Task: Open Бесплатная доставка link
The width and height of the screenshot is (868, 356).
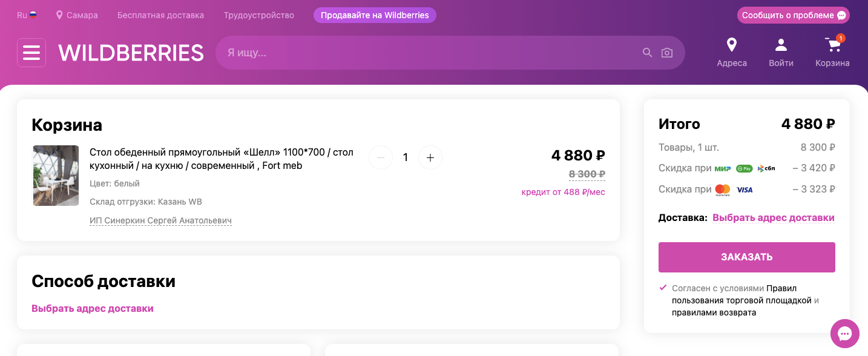Action: click(160, 15)
